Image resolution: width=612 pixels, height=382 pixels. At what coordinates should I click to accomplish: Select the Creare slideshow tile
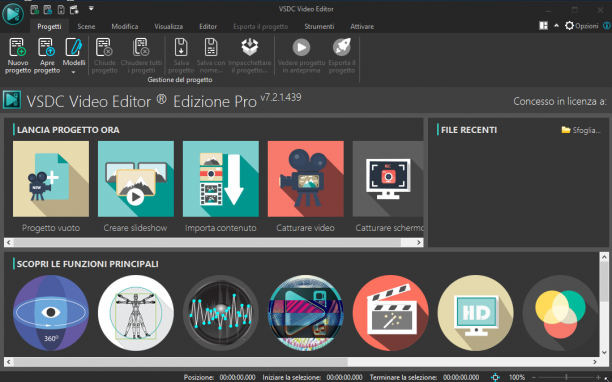tap(135, 179)
